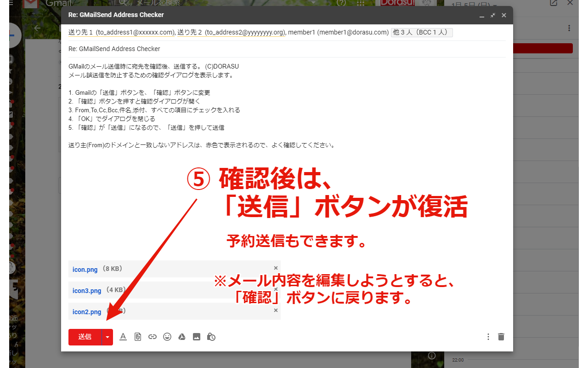The height and width of the screenshot is (368, 588).
Task: Close the calendar side panel
Action: tap(570, 3)
